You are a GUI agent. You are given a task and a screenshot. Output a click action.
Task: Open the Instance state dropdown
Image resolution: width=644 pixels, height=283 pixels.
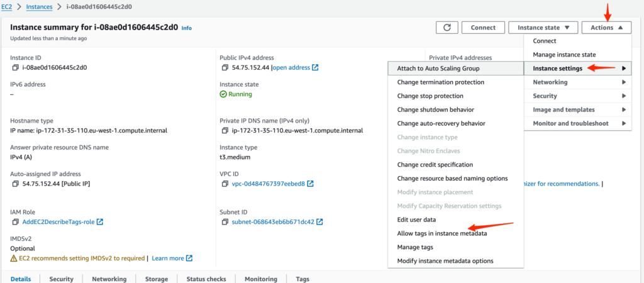543,28
